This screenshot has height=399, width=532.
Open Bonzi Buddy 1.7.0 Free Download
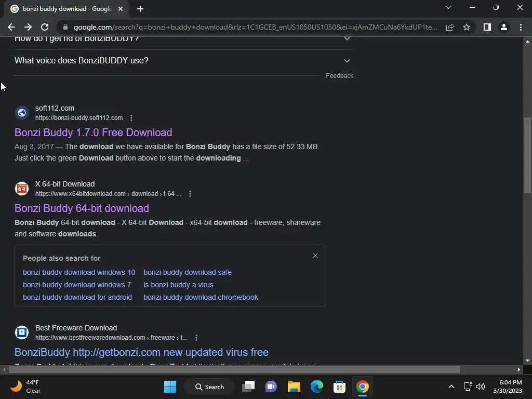94,132
